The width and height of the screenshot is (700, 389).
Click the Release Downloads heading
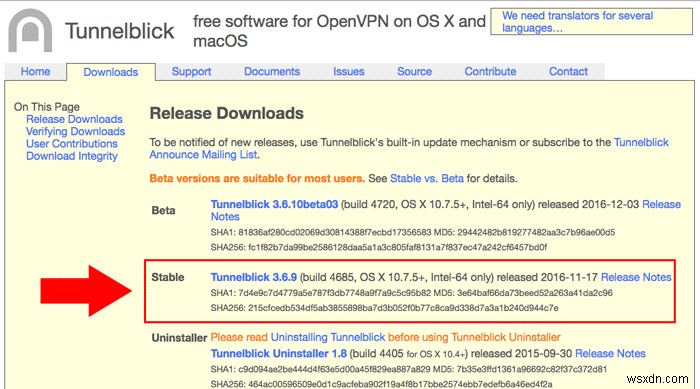[x=226, y=113]
